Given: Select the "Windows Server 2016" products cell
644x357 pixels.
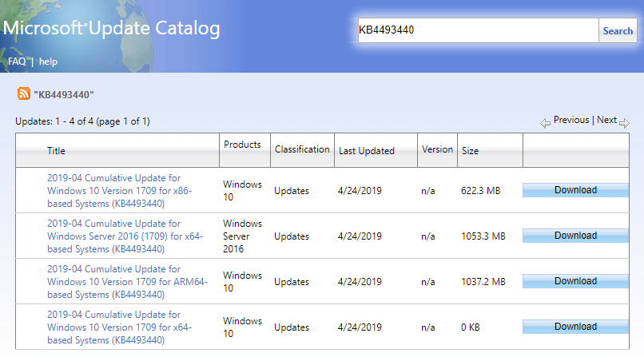Looking at the screenshot, I should [242, 236].
